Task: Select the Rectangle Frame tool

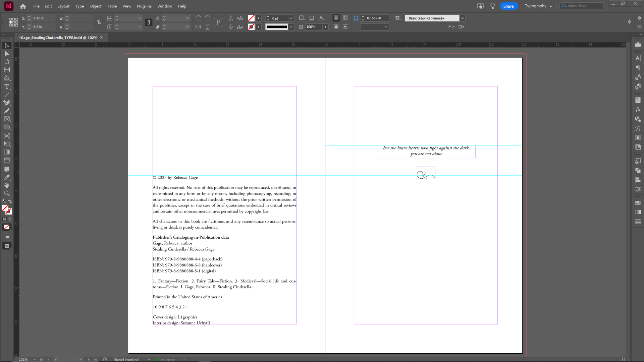Action: pyautogui.click(x=7, y=119)
